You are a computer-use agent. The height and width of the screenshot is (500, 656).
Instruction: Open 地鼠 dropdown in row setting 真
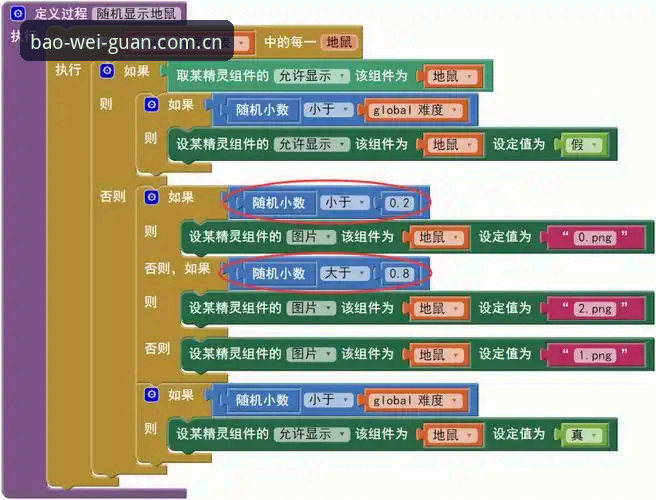tap(452, 435)
